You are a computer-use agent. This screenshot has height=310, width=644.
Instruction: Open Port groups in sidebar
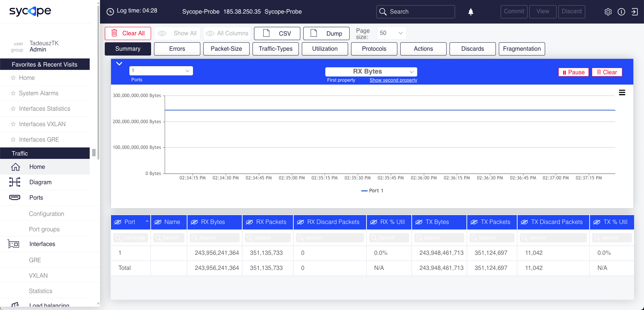44,229
